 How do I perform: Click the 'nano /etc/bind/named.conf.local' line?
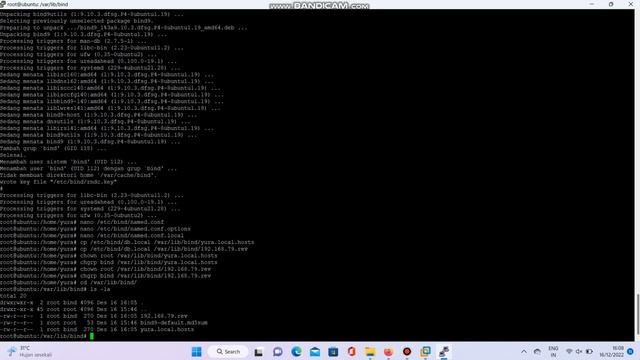tap(92, 236)
